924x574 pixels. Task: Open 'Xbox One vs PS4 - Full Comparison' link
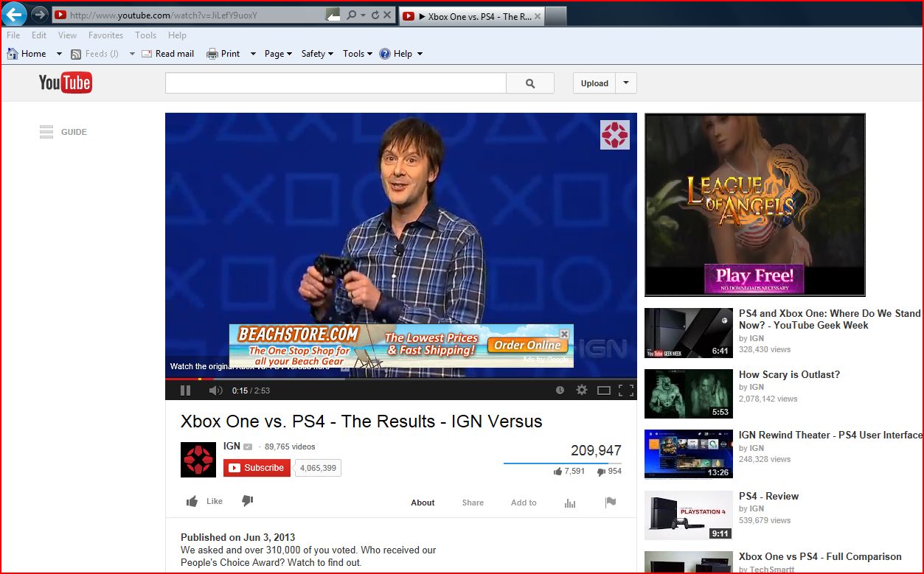[x=820, y=556]
